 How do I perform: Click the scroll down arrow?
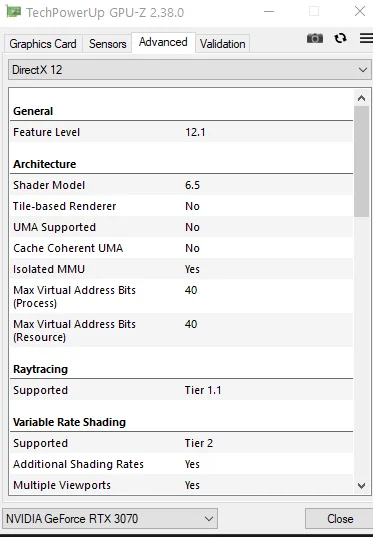point(361,486)
